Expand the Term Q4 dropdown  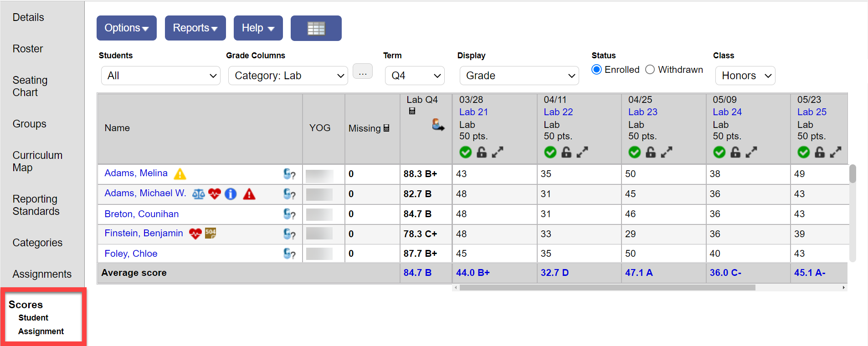[414, 76]
